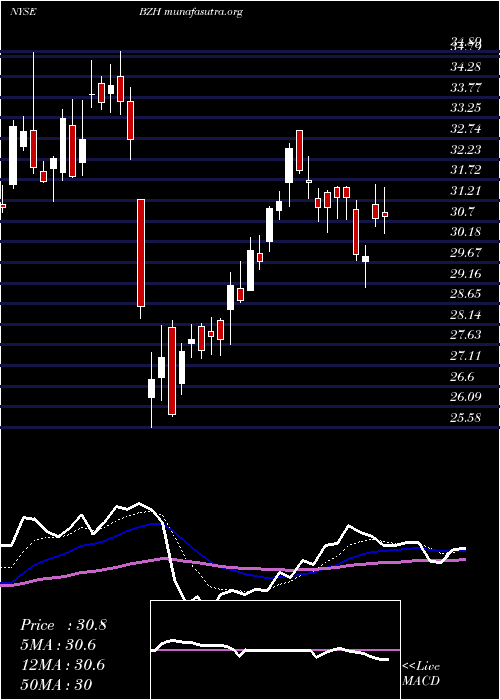Click the 5MA : 30.6 readout
The width and height of the screenshot is (500, 700).
point(58,645)
